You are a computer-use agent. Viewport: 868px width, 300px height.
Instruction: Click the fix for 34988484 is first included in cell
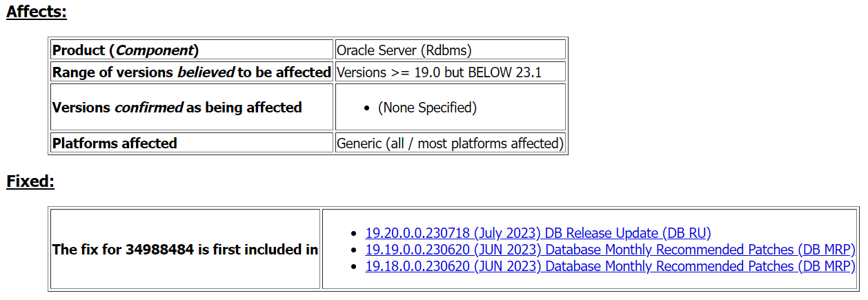[186, 249]
